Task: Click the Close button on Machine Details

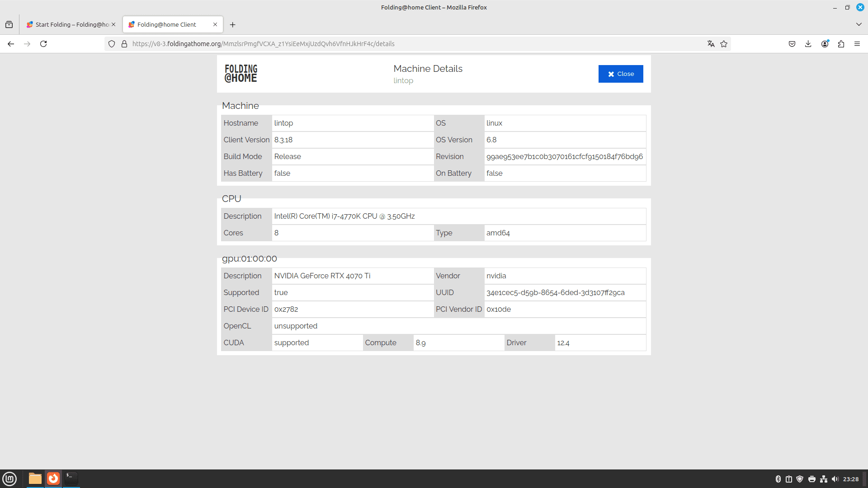Action: pos(620,74)
